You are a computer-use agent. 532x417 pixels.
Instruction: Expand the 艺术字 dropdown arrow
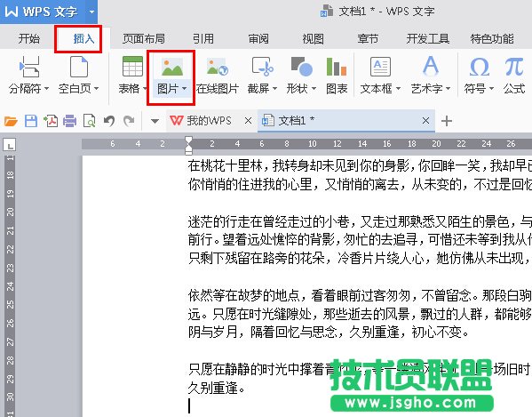point(448,89)
